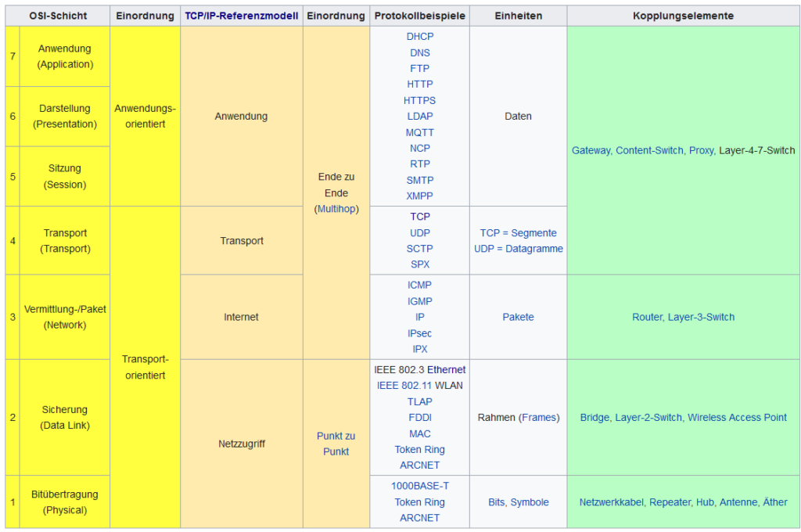Open the Layer-3-Switch link
801x532 pixels.
click(701, 317)
